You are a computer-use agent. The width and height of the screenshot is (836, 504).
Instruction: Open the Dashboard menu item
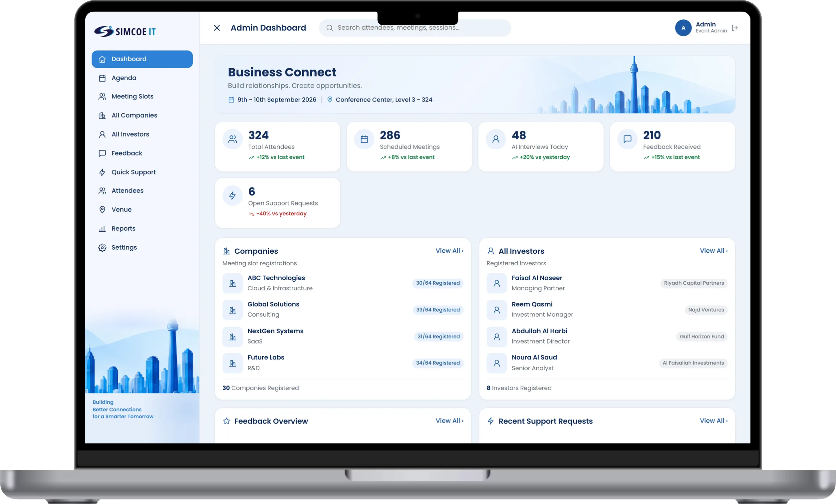(142, 59)
